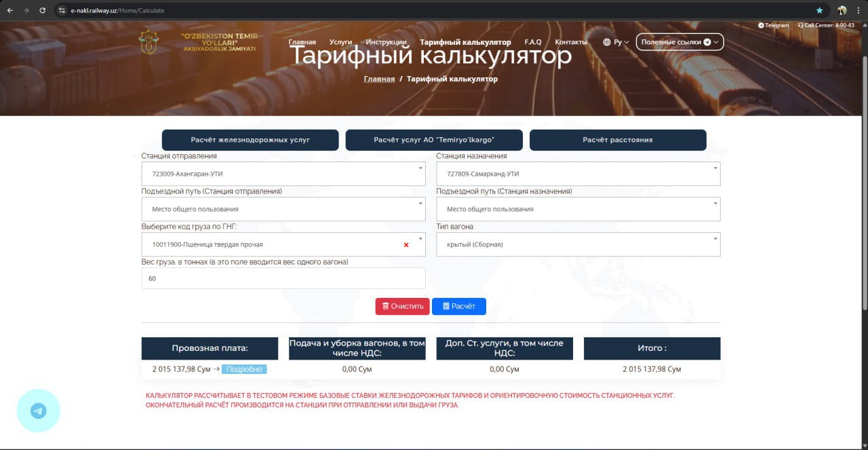868x450 pixels.
Task: Click the cargo weight field showing 60
Action: pyautogui.click(x=283, y=278)
